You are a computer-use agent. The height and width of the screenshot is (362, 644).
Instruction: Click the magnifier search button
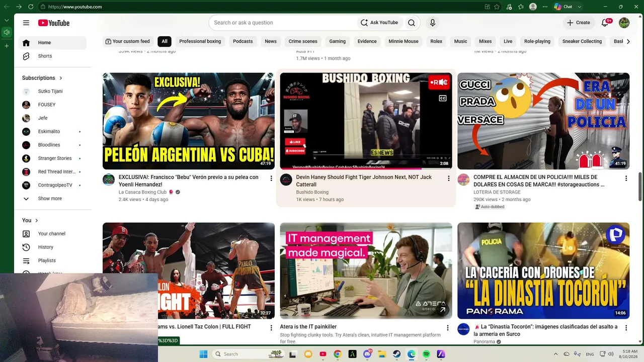[412, 23]
